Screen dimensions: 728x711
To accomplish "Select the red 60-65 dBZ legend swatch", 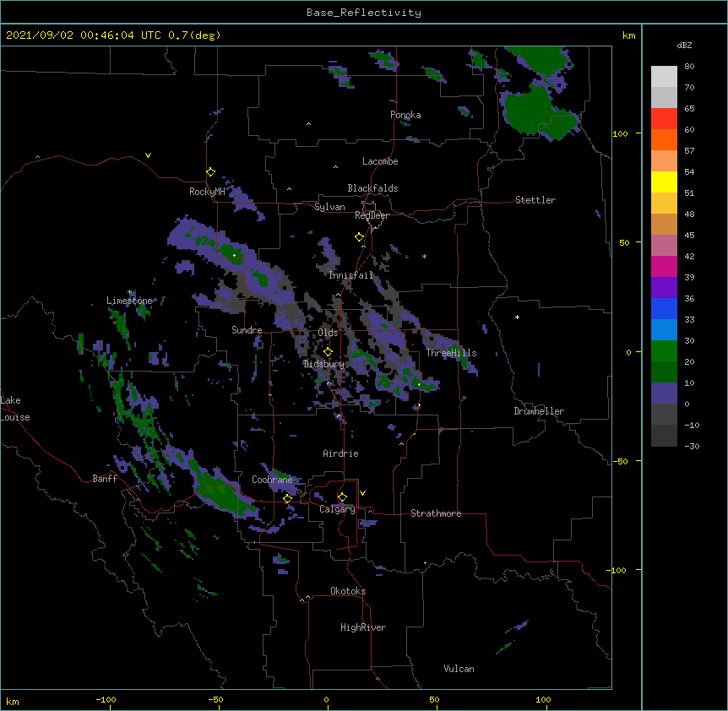I will click(664, 118).
